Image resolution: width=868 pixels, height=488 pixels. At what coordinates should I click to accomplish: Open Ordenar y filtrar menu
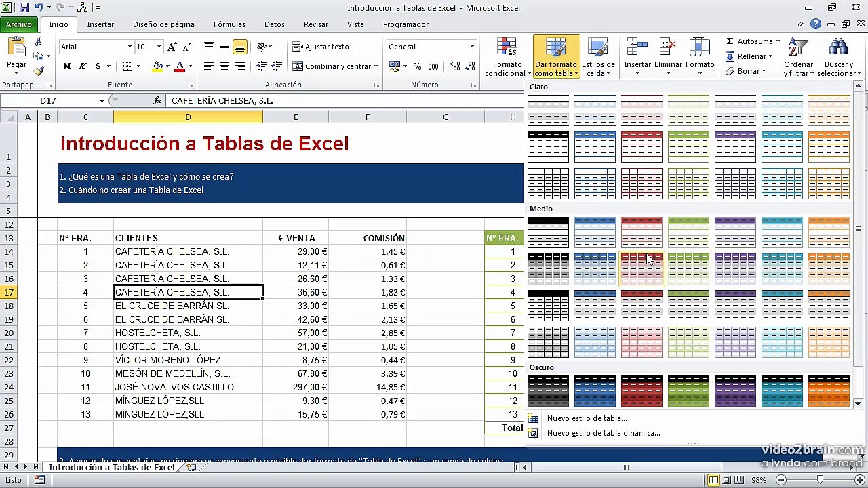(x=799, y=58)
